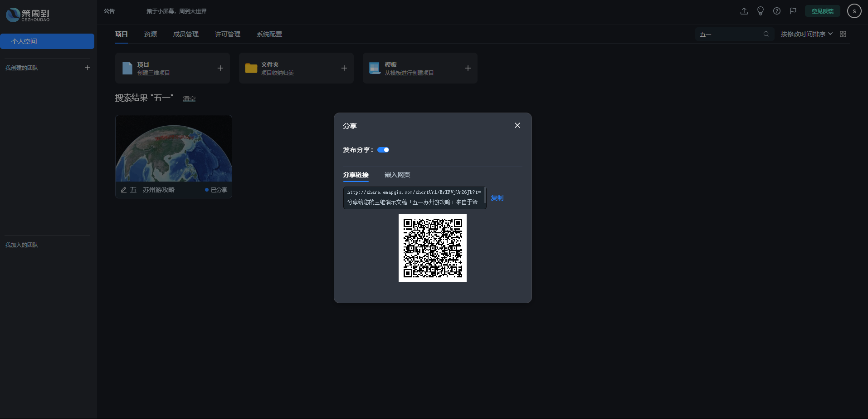Screen dimensions: 868x419
Task: Click the 五一苏州游攻略 project name
Action: [152, 190]
